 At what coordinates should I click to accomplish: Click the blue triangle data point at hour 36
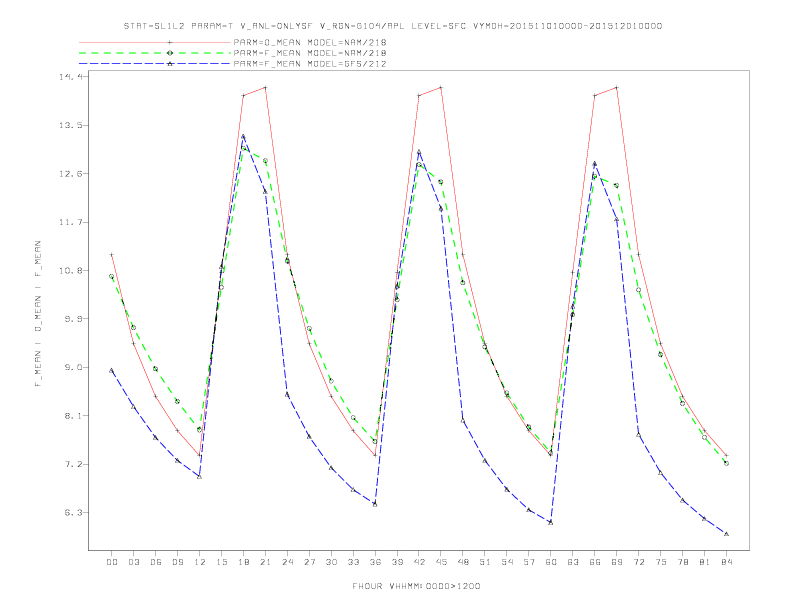point(375,504)
